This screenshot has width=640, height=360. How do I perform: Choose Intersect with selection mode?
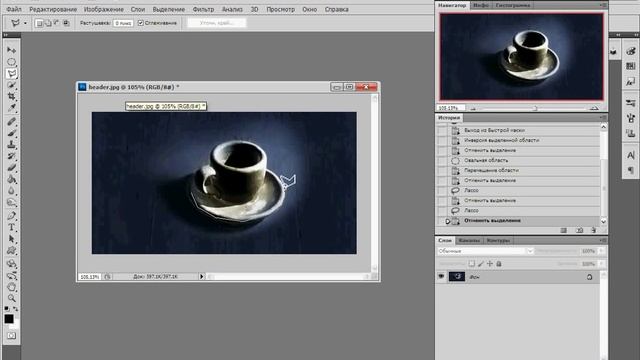66,23
